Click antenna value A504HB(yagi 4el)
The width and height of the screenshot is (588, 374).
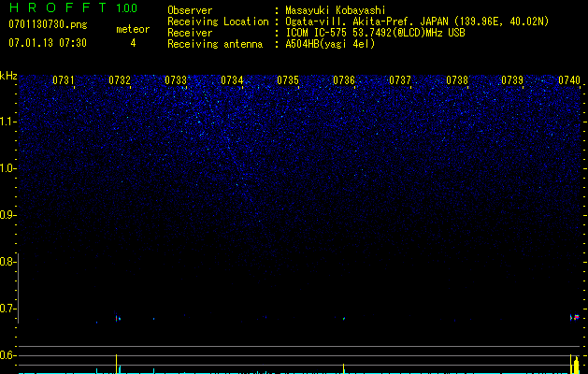point(330,44)
